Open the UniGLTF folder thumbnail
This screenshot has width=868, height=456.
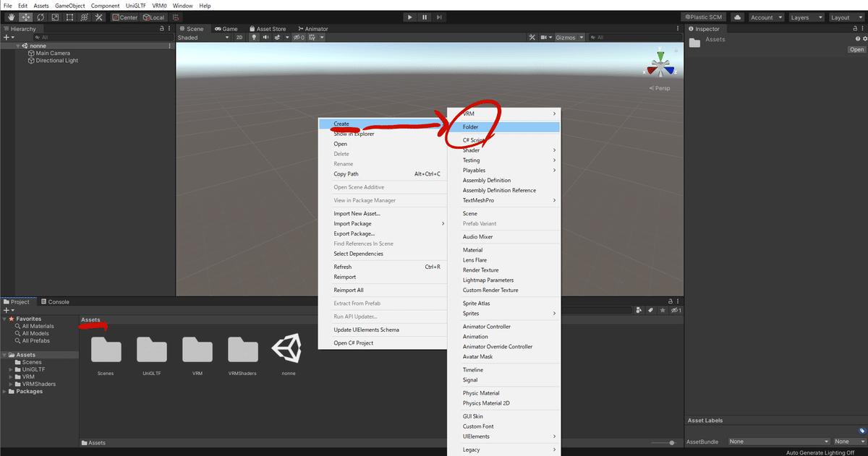[151, 350]
